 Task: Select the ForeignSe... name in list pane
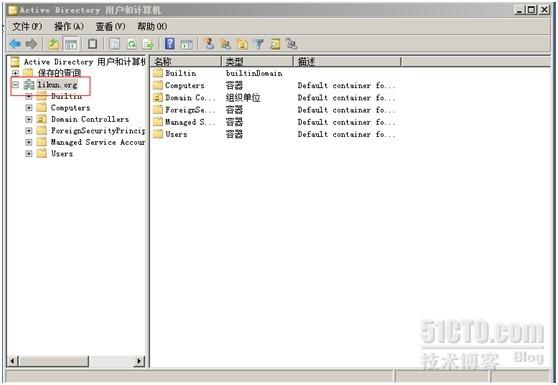[x=190, y=110]
